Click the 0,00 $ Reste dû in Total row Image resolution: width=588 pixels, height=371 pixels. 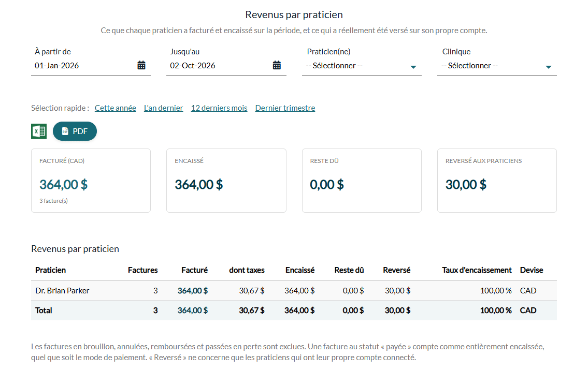(x=353, y=310)
